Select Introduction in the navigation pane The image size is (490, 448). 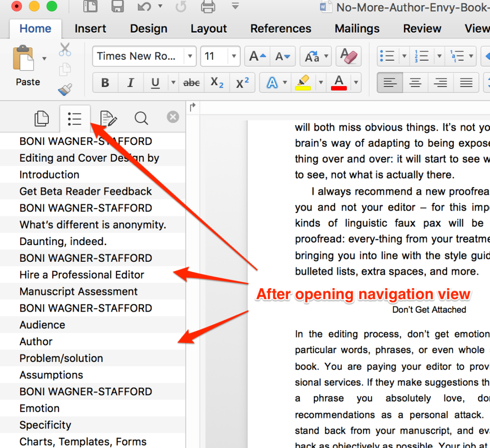49,174
